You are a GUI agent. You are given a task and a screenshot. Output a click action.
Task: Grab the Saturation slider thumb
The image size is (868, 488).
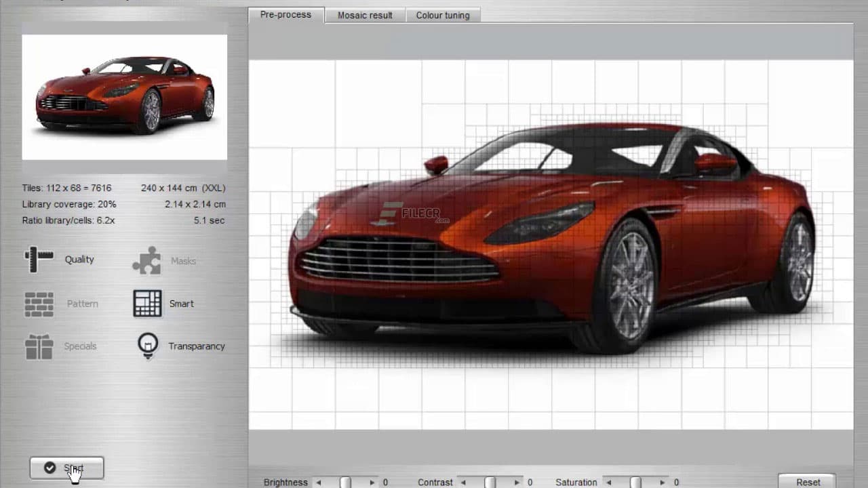coord(635,482)
